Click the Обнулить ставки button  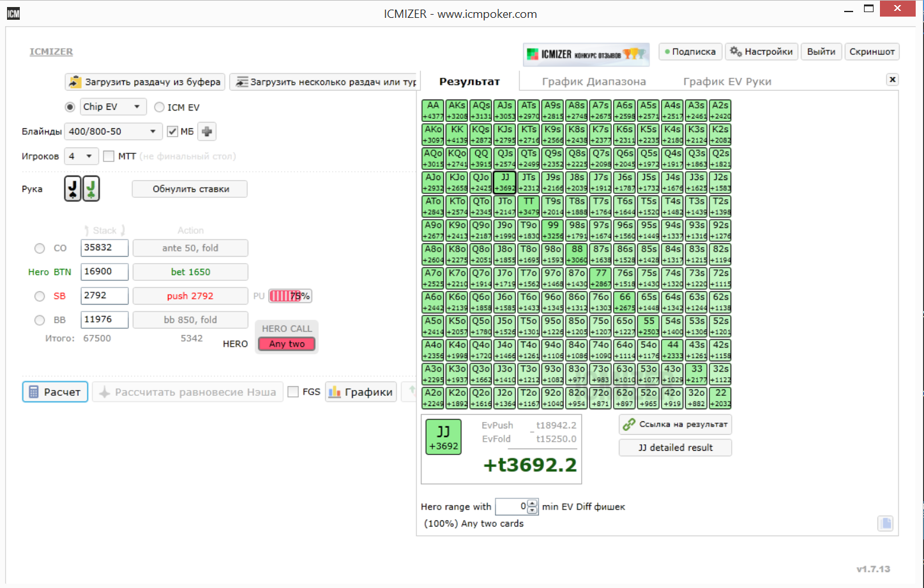tap(190, 189)
